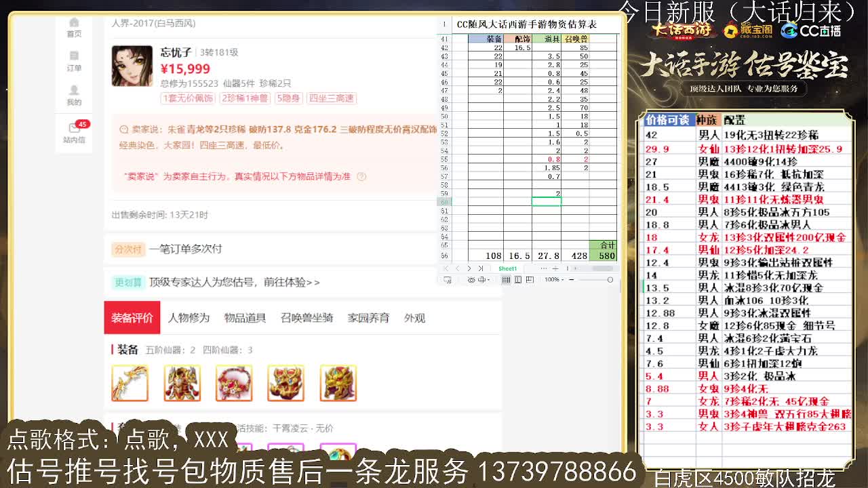This screenshot has width=868, height=488.
Task: Open the first equipment item, the bow weapon
Action: 130,383
